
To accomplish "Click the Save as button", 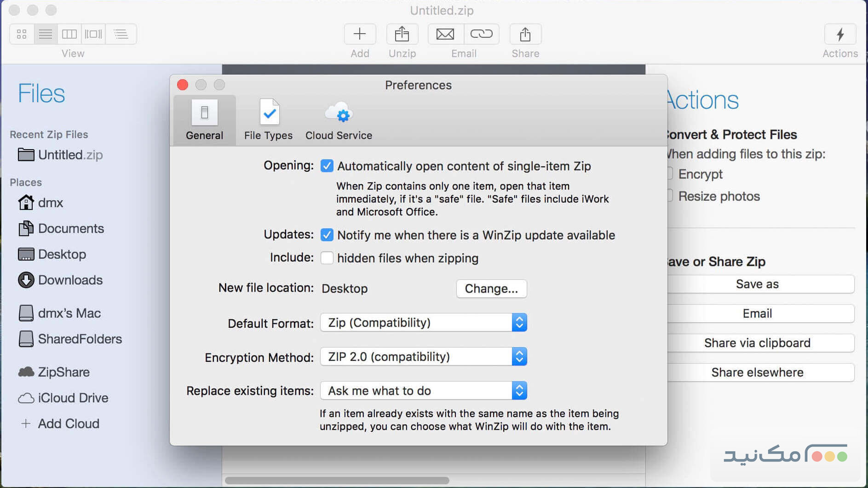I will 758,284.
